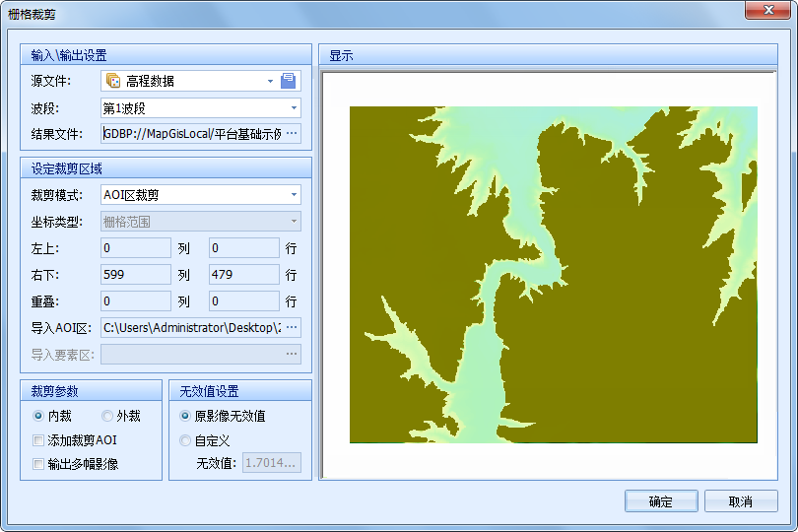
Task: Browse for AOI file with ellipsis button
Action: coord(291,327)
